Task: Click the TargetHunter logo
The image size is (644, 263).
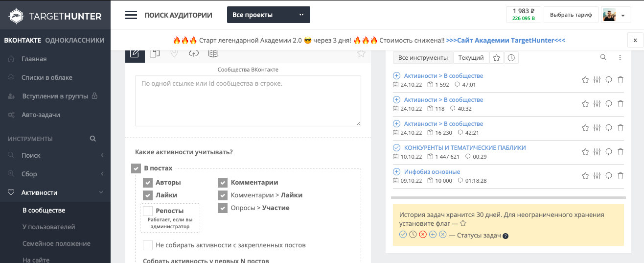Action: pos(55,16)
